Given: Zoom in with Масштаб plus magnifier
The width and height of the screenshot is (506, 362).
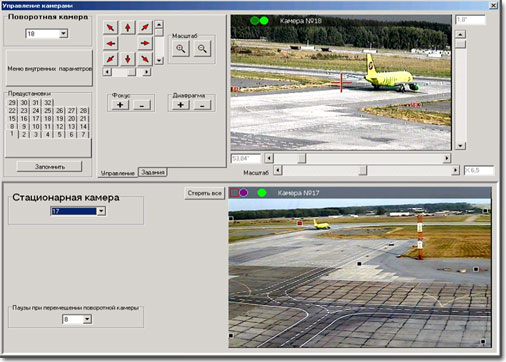Looking at the screenshot, I should coord(181,49).
